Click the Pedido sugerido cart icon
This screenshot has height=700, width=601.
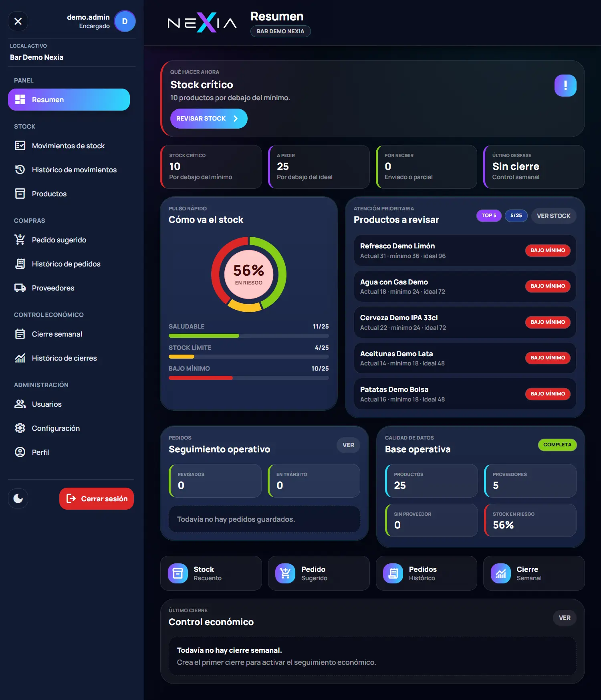[x=20, y=240]
